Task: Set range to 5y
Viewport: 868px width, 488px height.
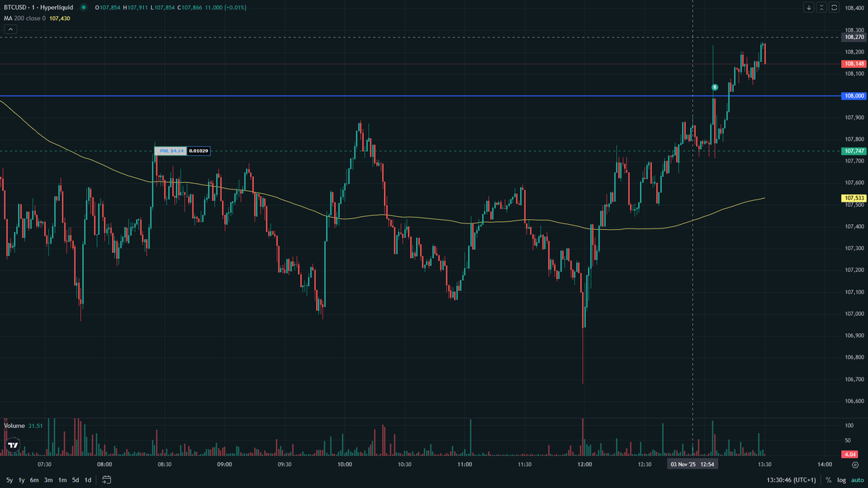Action: 9,480
